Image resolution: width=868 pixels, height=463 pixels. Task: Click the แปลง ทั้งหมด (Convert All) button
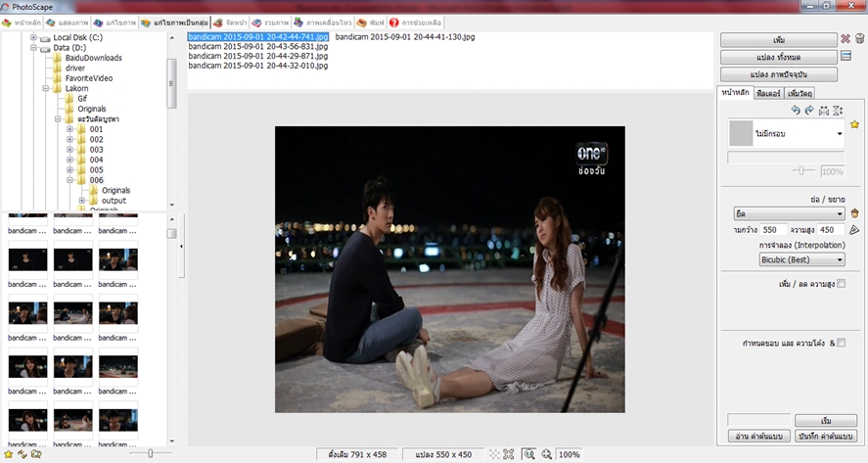pos(778,57)
